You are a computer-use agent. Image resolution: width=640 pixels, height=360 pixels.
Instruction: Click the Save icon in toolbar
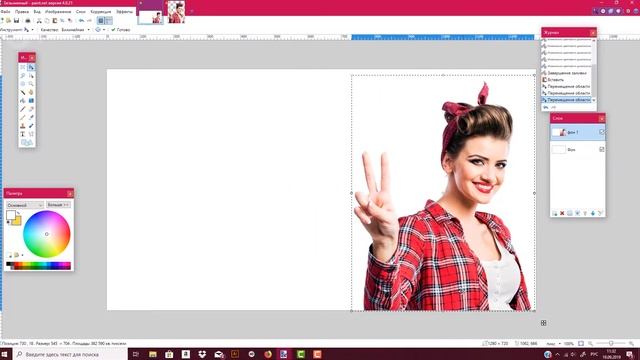(16, 20)
